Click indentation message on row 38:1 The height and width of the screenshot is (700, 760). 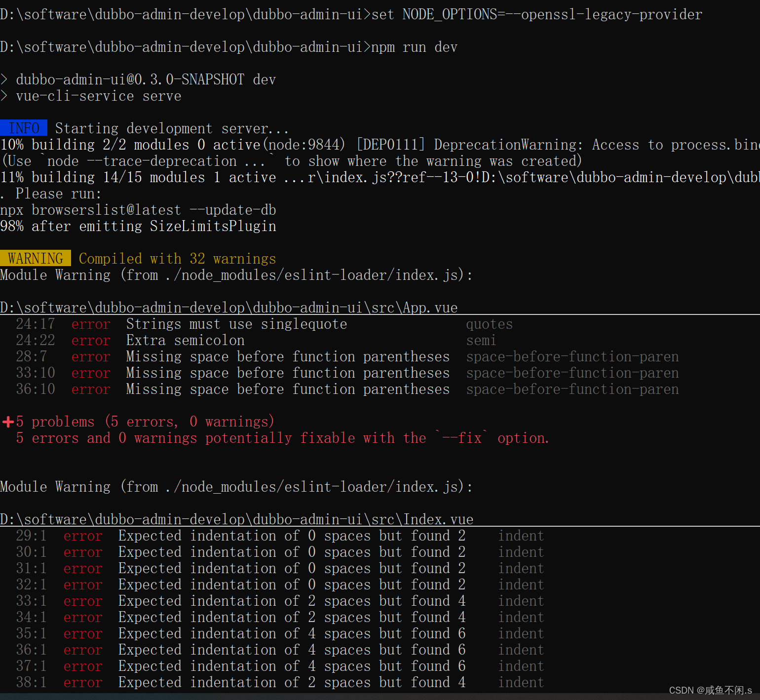click(x=292, y=682)
